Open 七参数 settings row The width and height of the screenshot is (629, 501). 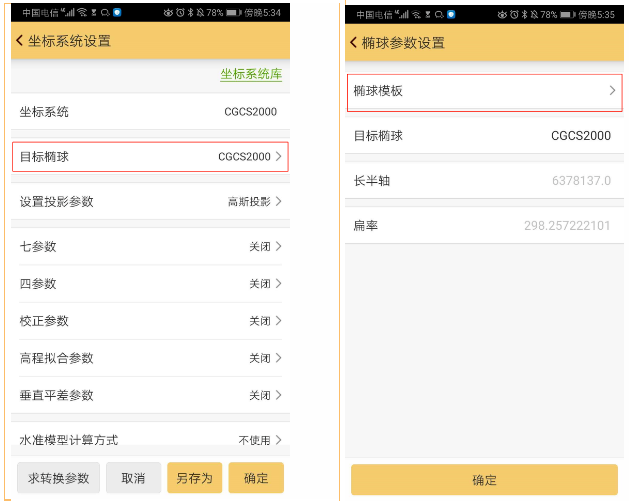click(150, 247)
